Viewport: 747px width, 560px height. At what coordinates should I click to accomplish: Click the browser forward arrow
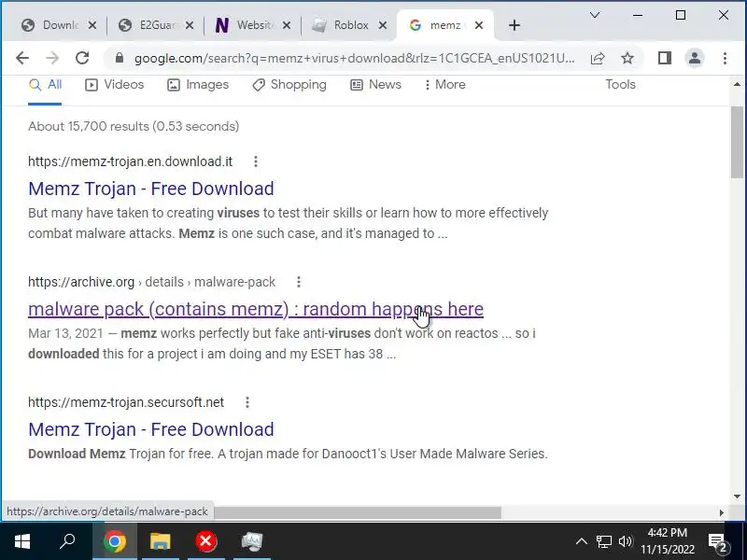[x=52, y=58]
